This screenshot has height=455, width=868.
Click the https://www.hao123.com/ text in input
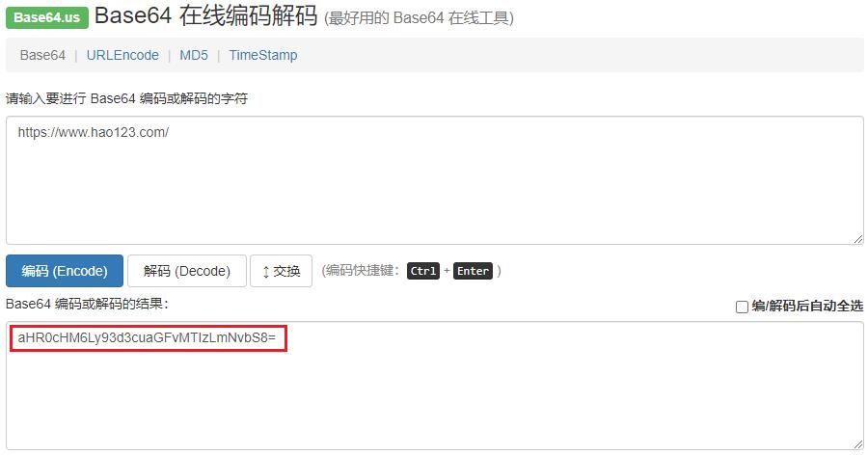(x=93, y=132)
